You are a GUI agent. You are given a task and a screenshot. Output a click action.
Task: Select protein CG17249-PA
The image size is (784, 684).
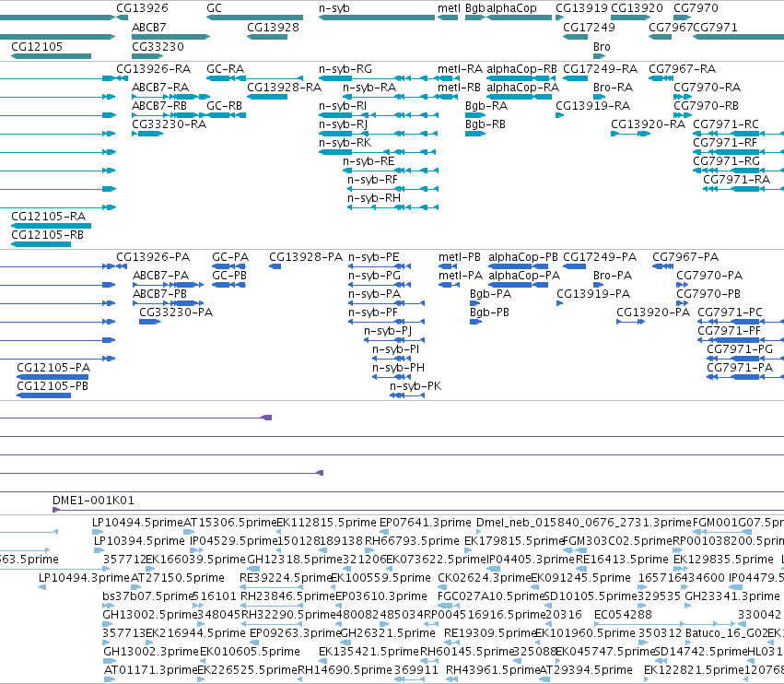click(574, 266)
